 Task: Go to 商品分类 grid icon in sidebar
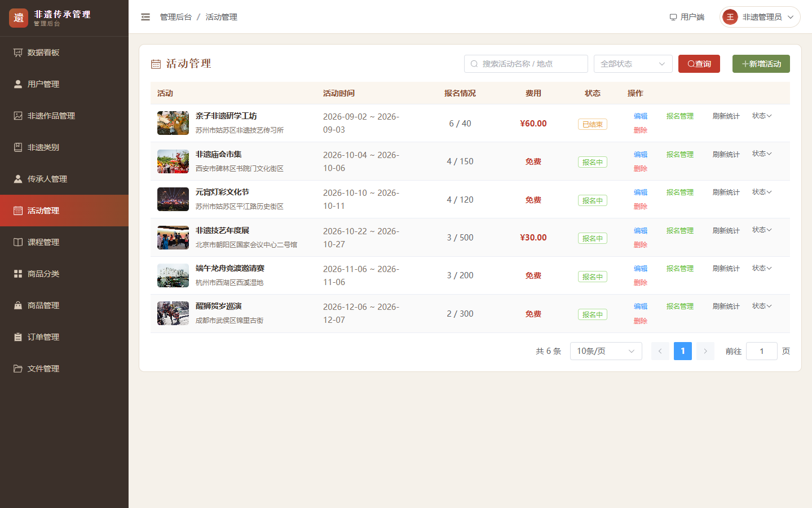coord(18,274)
